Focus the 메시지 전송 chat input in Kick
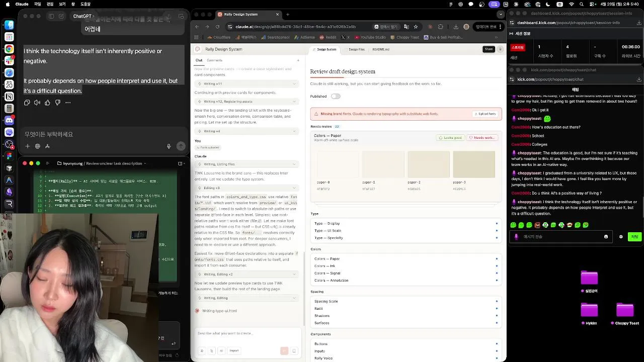 (x=560, y=237)
